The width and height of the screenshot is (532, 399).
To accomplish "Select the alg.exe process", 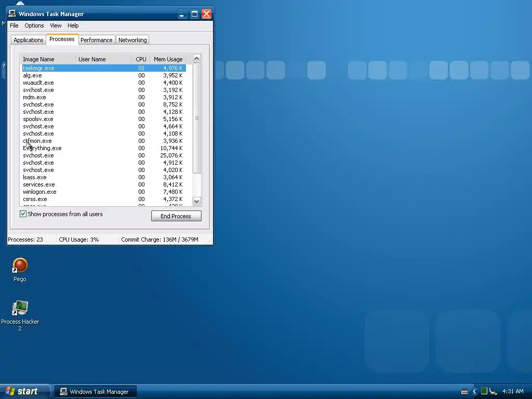I will point(104,75).
